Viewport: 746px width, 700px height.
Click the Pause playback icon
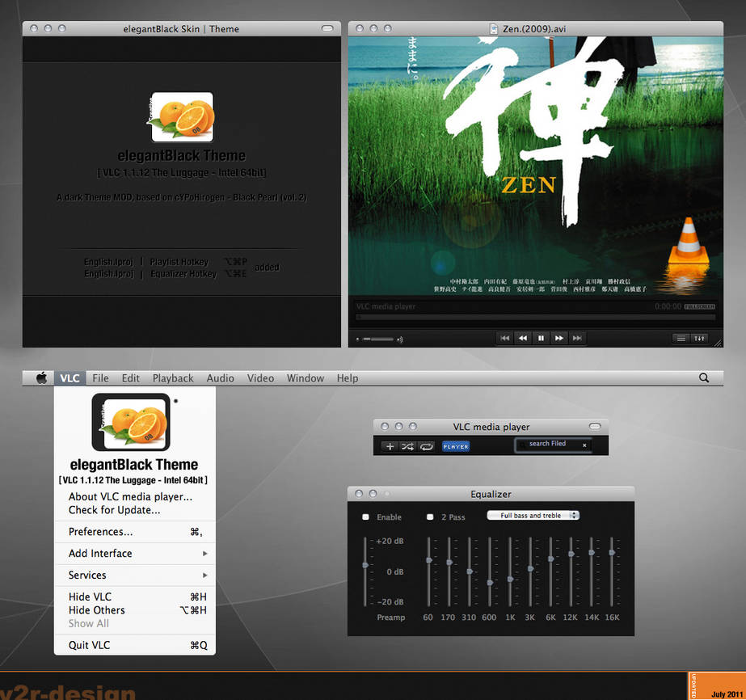pos(542,338)
